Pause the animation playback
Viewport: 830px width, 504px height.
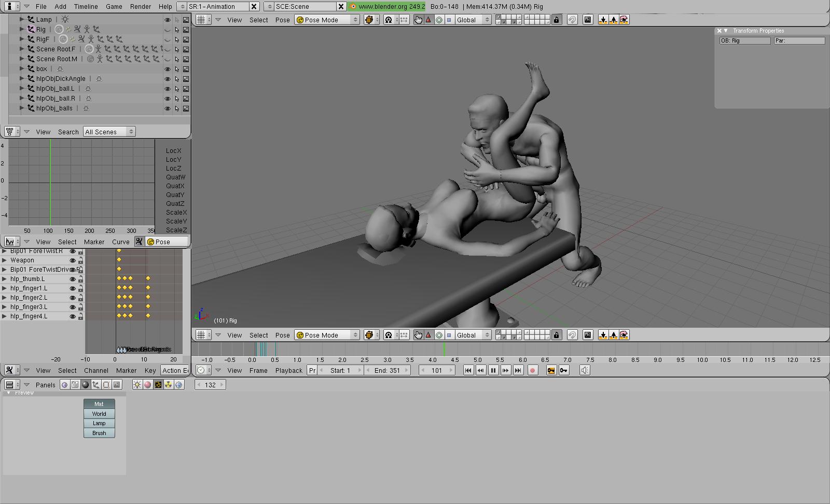[x=493, y=370]
